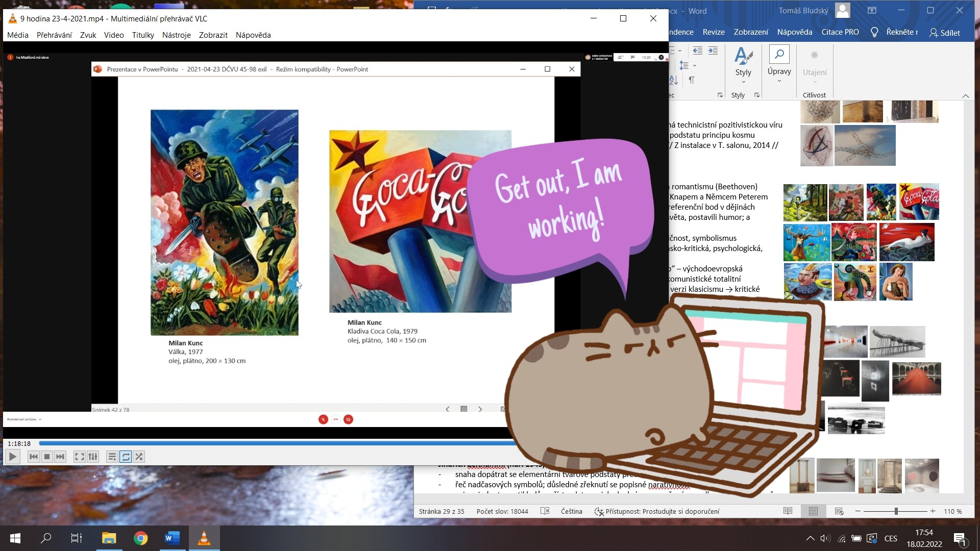The image size is (980, 551).
Task: Toggle paragraph marks display in Word
Action: tap(692, 80)
